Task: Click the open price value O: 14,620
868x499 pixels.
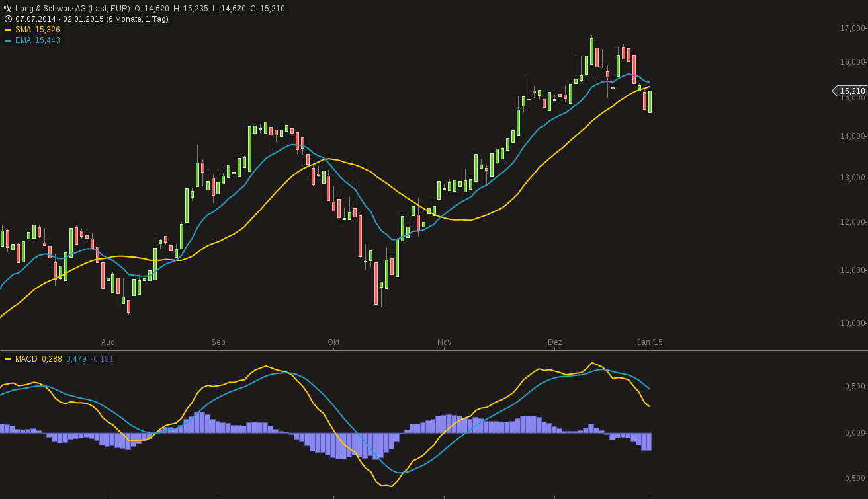Action: (152, 9)
